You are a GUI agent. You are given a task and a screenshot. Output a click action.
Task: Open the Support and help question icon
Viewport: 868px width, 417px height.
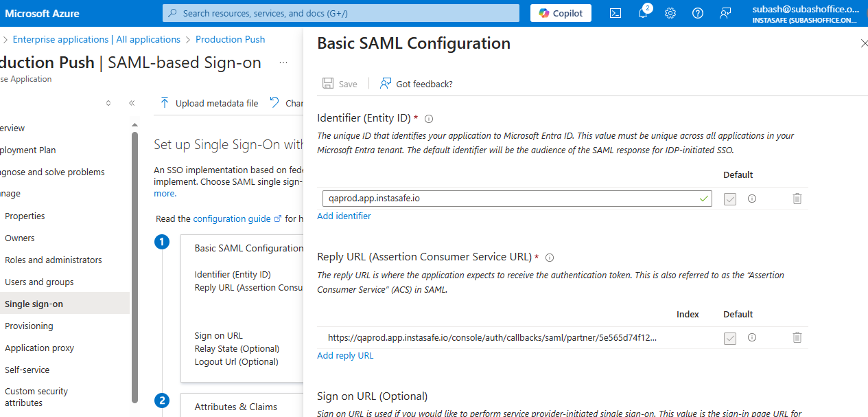coord(698,13)
